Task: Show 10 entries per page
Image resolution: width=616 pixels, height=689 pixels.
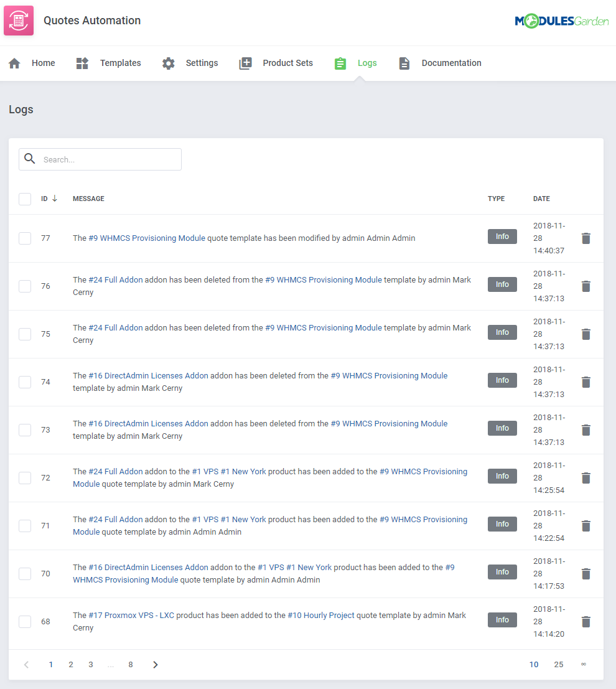Action: (534, 664)
